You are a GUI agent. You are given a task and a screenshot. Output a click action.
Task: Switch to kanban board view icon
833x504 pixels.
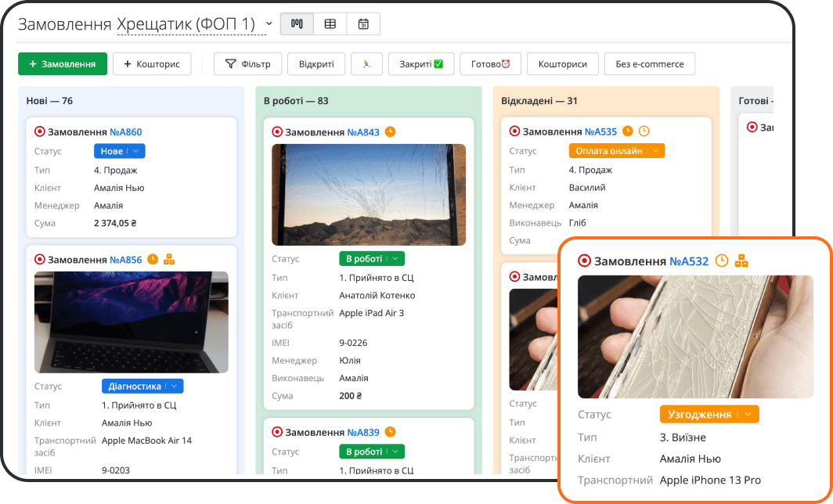pos(297,24)
